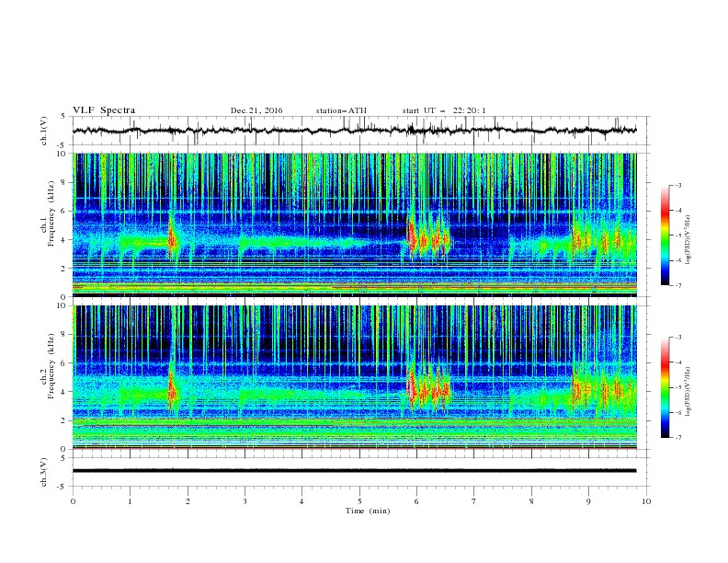Click the ch.3 flat voltage trace

click(x=354, y=471)
